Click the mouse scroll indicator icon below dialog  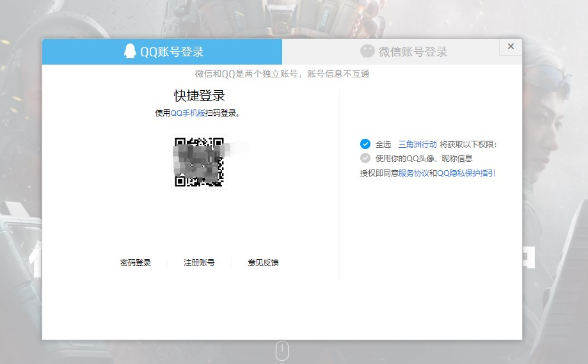point(282,351)
